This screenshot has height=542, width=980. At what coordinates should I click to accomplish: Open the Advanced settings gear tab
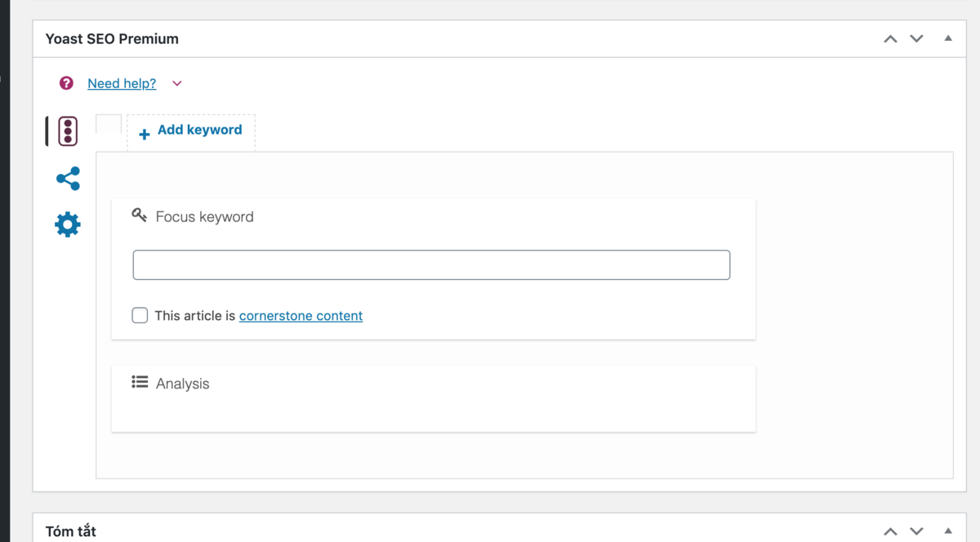[68, 224]
